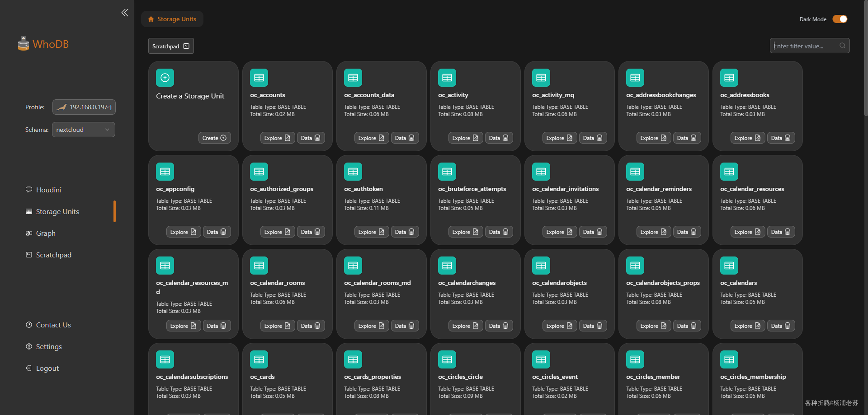
Task: Click the oc_circles_event table icon
Action: [541, 359]
